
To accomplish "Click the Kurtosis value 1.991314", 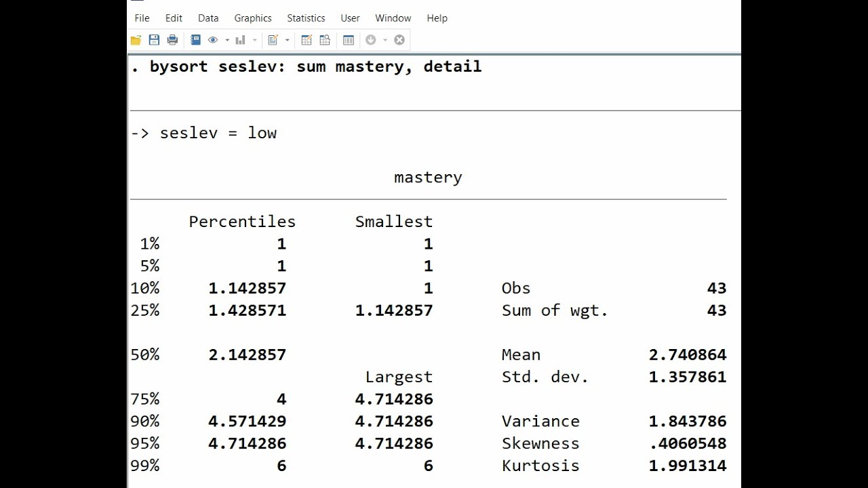I will [x=688, y=466].
